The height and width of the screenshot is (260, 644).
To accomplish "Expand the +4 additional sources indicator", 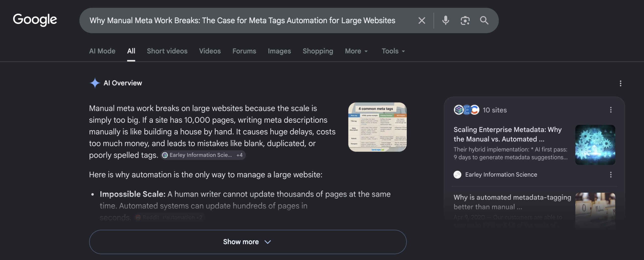I will tap(239, 155).
